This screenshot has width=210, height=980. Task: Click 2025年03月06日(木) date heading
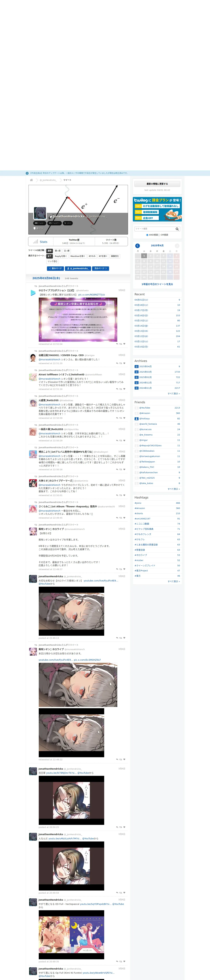pos(46,278)
